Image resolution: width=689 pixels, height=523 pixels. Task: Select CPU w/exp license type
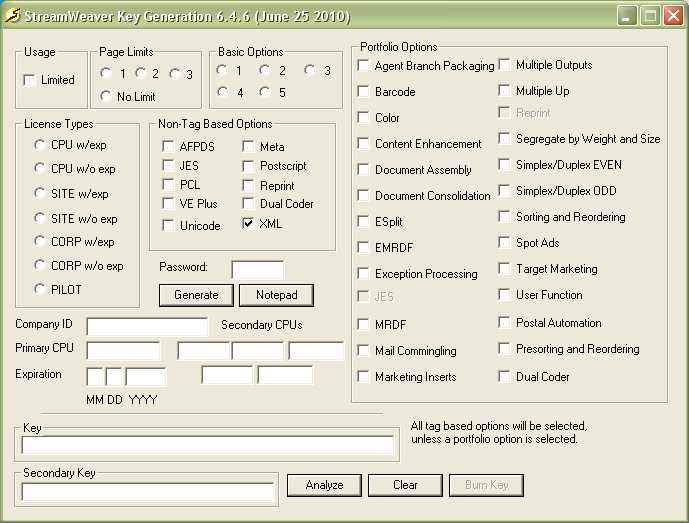click(40, 145)
